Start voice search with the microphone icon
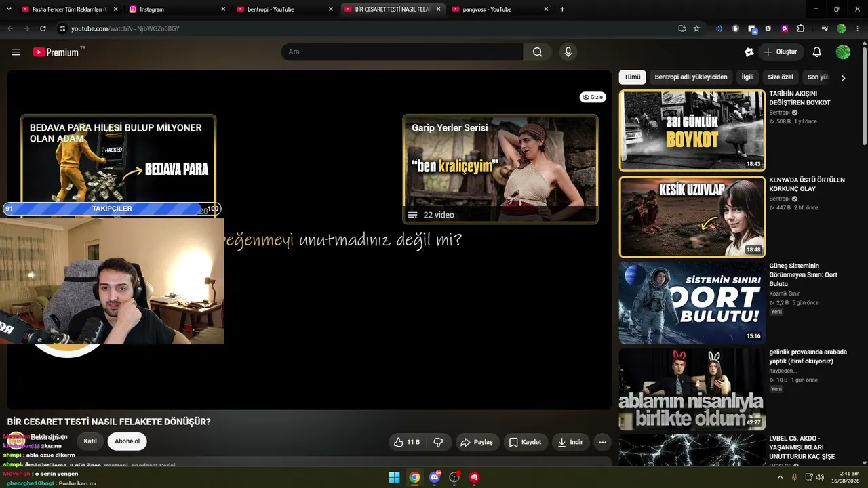 point(568,52)
